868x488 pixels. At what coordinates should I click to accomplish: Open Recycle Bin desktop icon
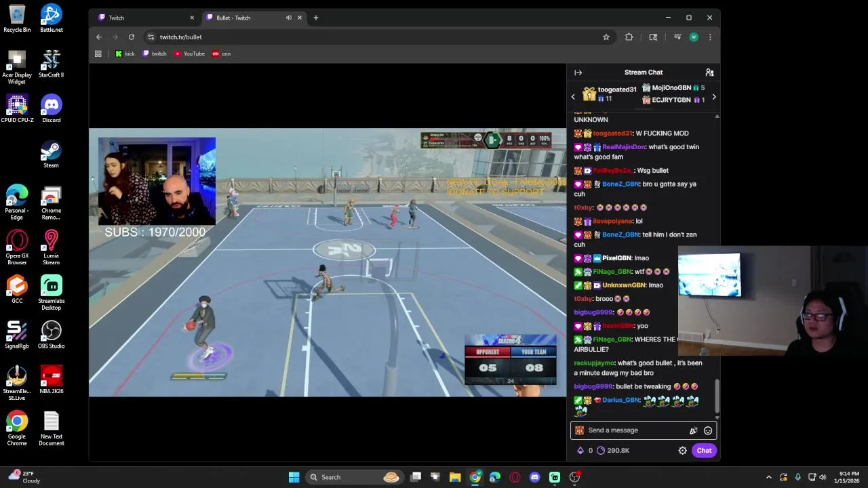(17, 18)
